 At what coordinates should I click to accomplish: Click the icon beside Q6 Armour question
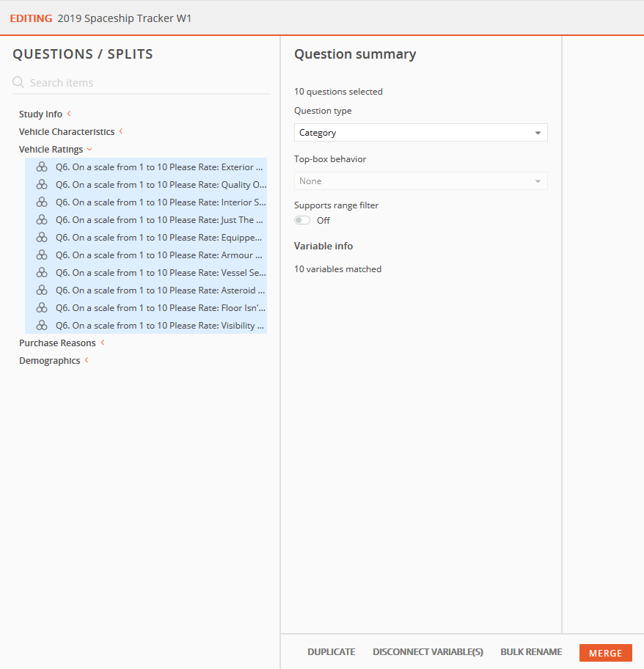42,255
